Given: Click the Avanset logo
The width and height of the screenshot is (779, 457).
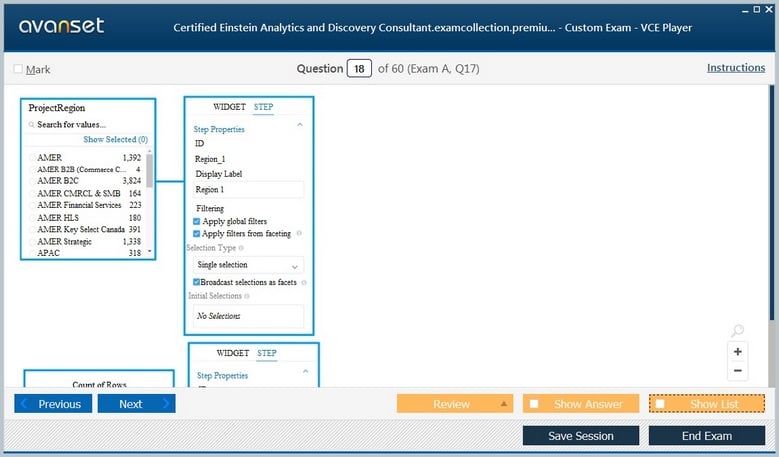Looking at the screenshot, I should [60, 26].
